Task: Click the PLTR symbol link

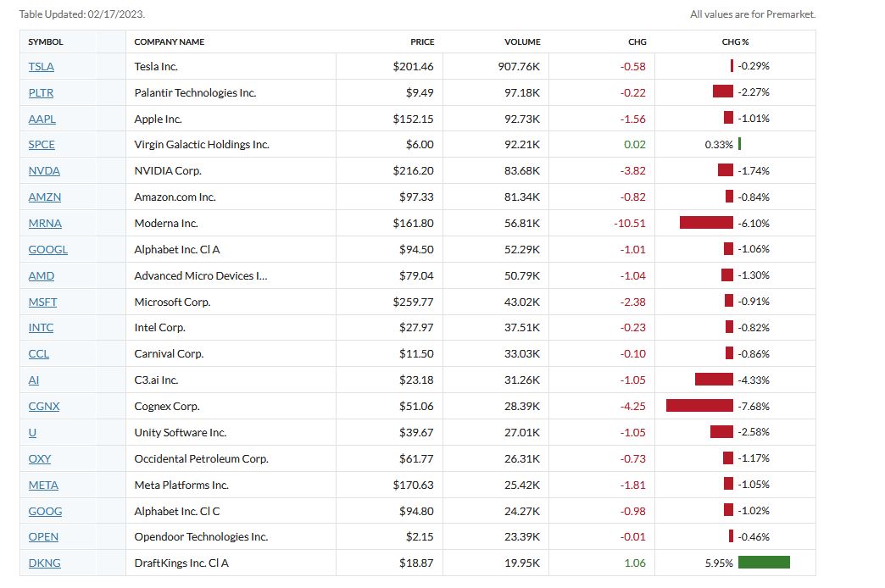Action: (x=41, y=92)
